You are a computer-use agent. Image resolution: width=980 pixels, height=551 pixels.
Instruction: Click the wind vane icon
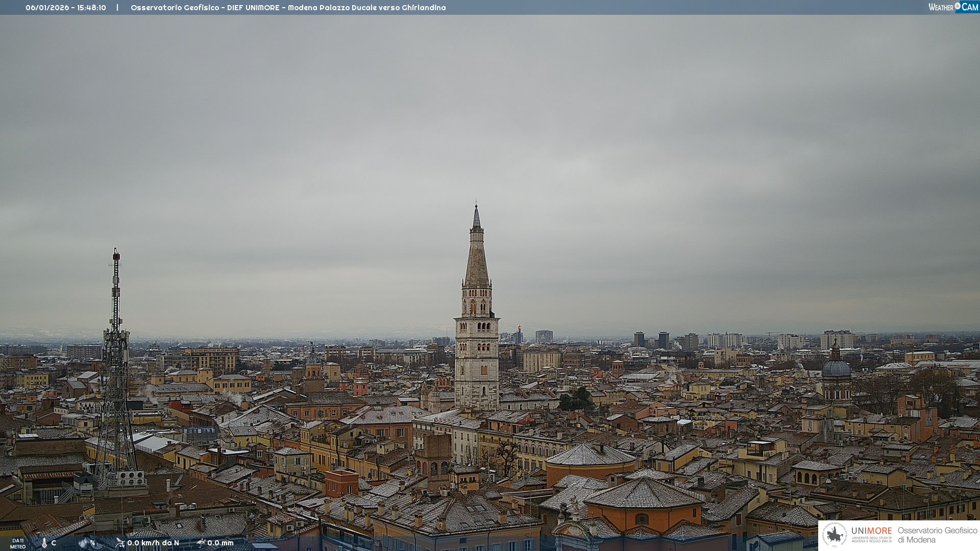[x=120, y=543]
